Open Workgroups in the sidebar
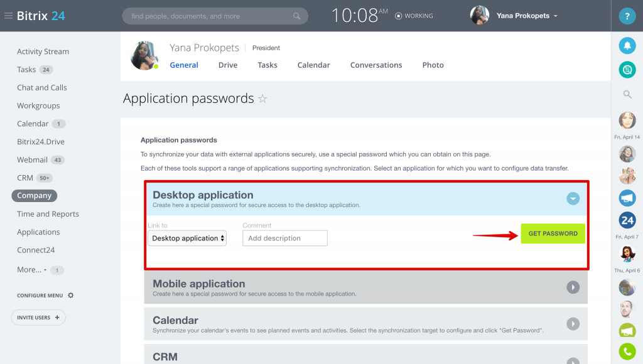Screen dimensions: 643x364 pyautogui.click(x=38, y=106)
